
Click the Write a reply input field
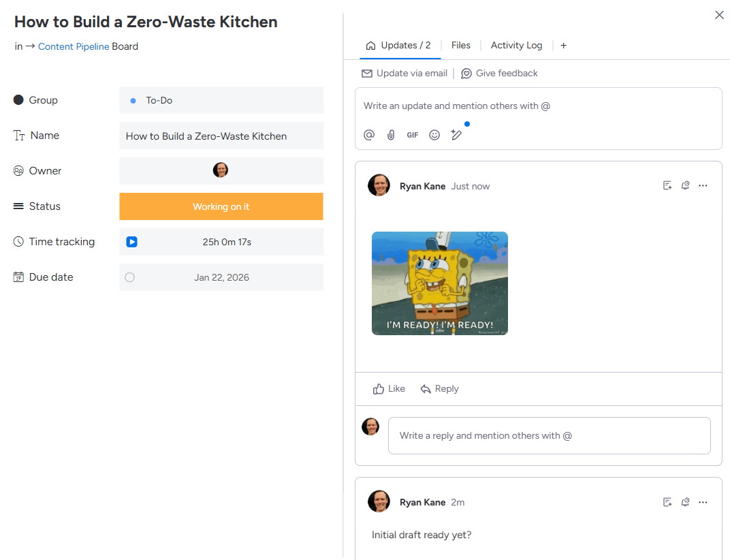[x=550, y=435]
